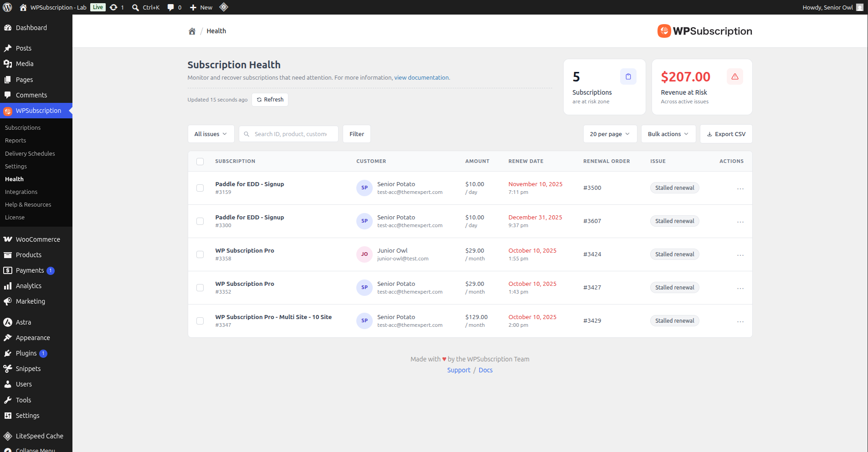Open the License submenu item
The width and height of the screenshot is (868, 452).
pyautogui.click(x=15, y=218)
